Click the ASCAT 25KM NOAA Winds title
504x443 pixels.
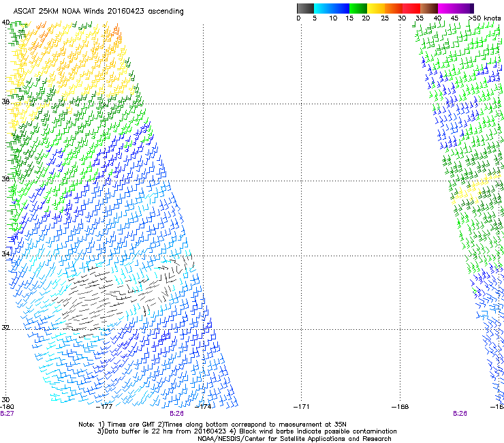pyautogui.click(x=98, y=11)
